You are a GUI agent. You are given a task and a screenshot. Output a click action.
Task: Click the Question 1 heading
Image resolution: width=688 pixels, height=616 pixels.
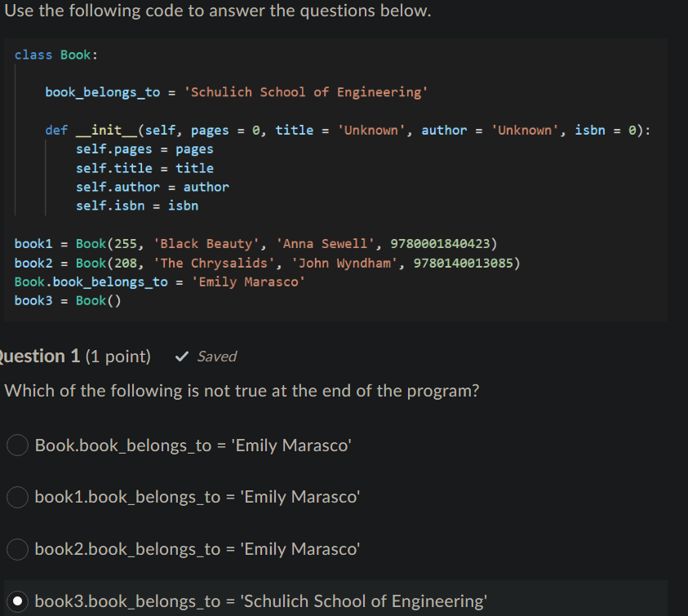pyautogui.click(x=39, y=356)
